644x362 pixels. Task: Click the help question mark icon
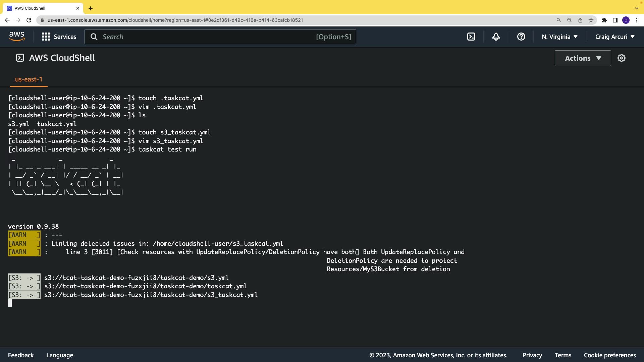521,37
